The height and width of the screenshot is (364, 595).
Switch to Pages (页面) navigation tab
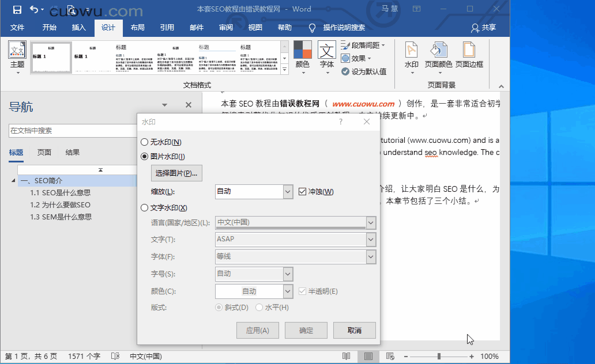[44, 153]
